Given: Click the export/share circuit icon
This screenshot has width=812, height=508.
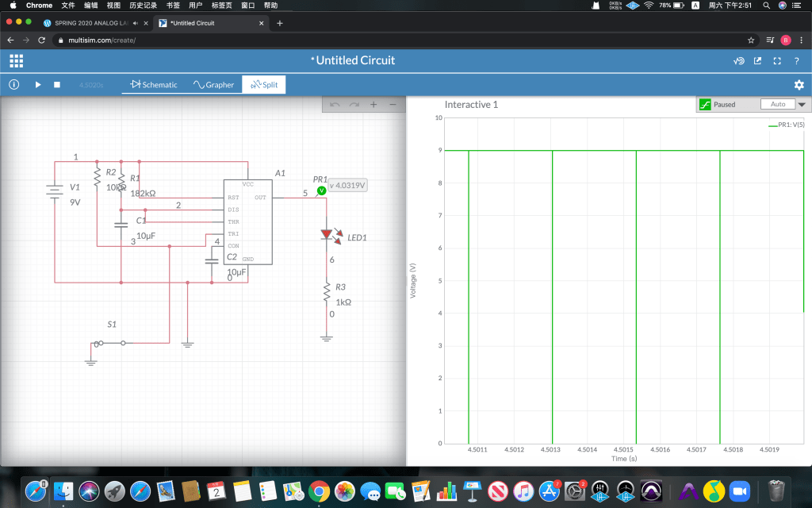Looking at the screenshot, I should (758, 61).
